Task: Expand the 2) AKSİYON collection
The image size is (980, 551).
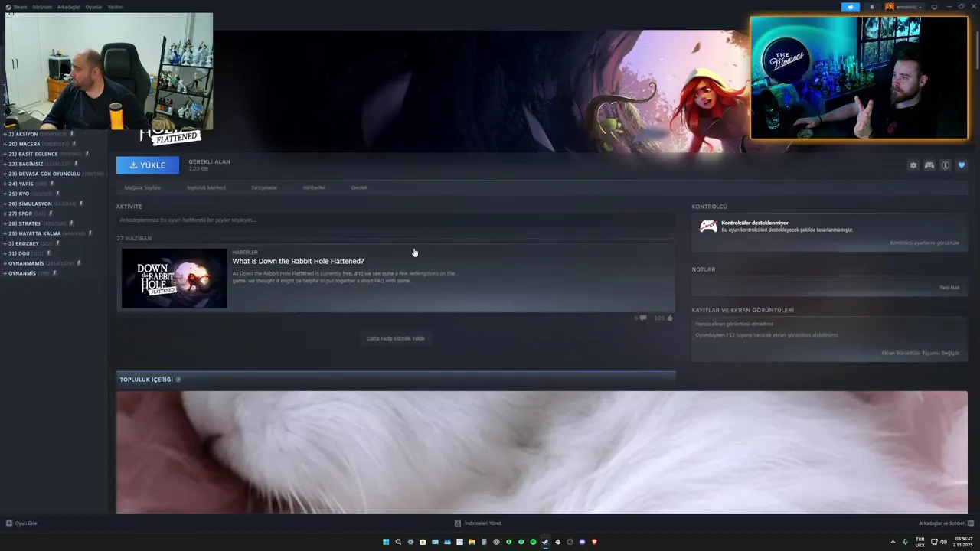Action: pos(5,134)
